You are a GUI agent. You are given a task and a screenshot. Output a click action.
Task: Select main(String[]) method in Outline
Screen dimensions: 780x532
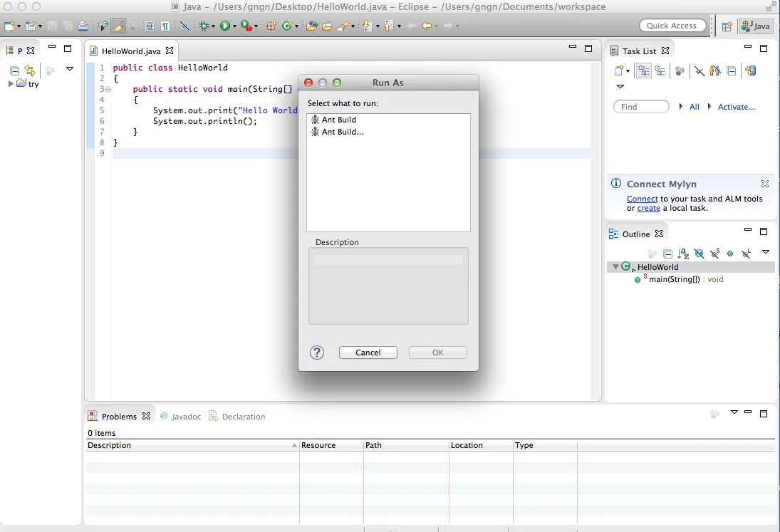pyautogui.click(x=679, y=279)
